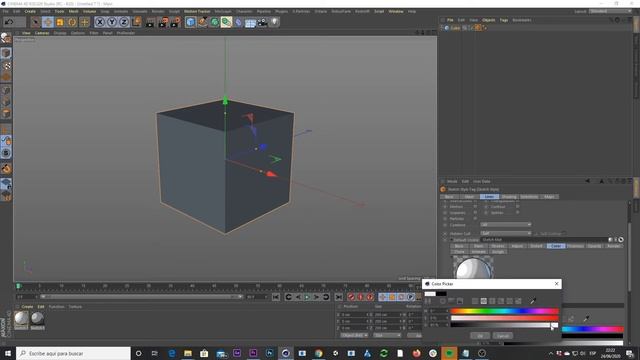Open the floor/environment grid icon
Image resolution: width=640 pixels, height=360 pixels.
(x=250, y=22)
